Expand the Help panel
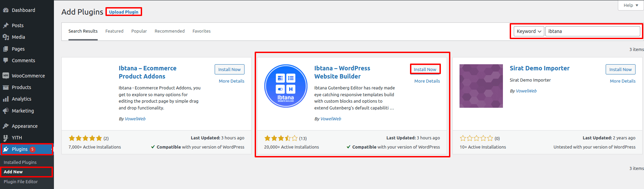This screenshot has width=644, height=189. (631, 5)
